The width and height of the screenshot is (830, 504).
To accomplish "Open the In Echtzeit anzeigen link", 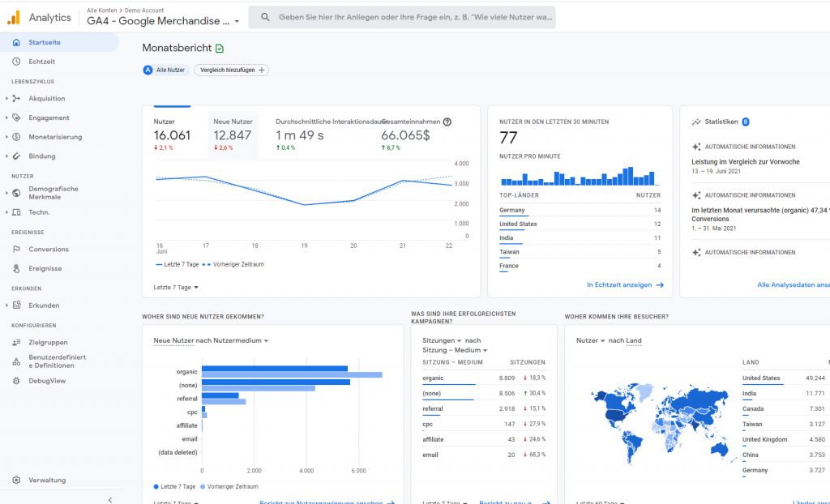I will [x=625, y=285].
